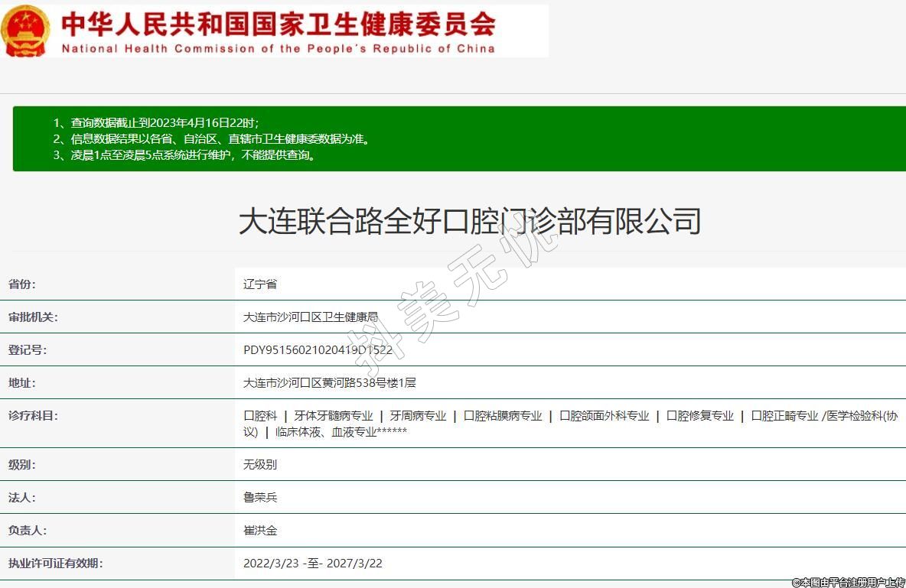Select the second notice about provincial data
This screenshot has height=588, width=906.
tap(211, 139)
